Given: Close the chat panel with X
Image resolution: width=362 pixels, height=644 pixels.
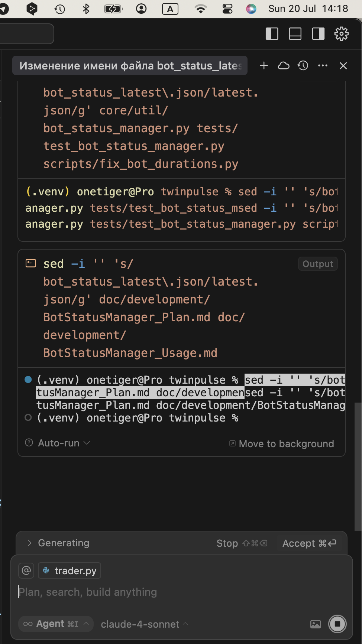Looking at the screenshot, I should [x=343, y=66].
